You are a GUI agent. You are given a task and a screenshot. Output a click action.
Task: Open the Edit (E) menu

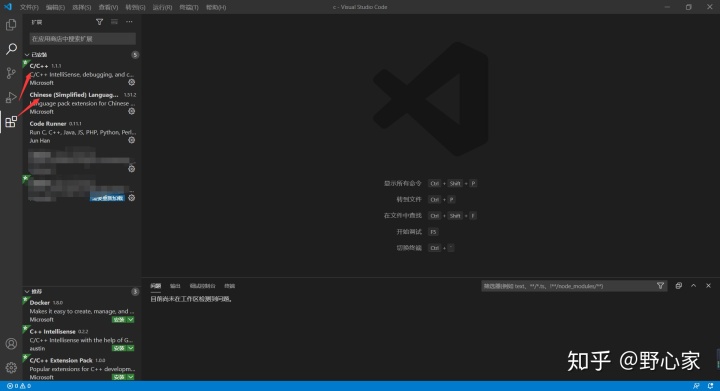pyautogui.click(x=55, y=7)
